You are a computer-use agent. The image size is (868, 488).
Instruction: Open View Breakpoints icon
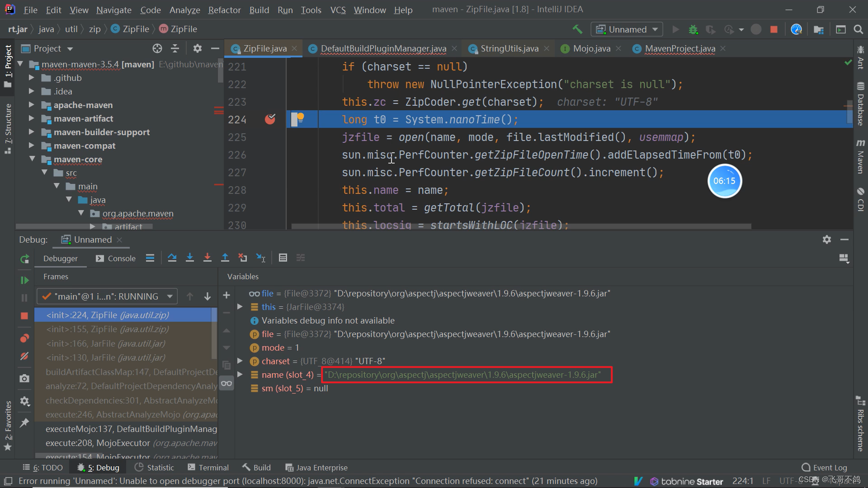pos(24,338)
